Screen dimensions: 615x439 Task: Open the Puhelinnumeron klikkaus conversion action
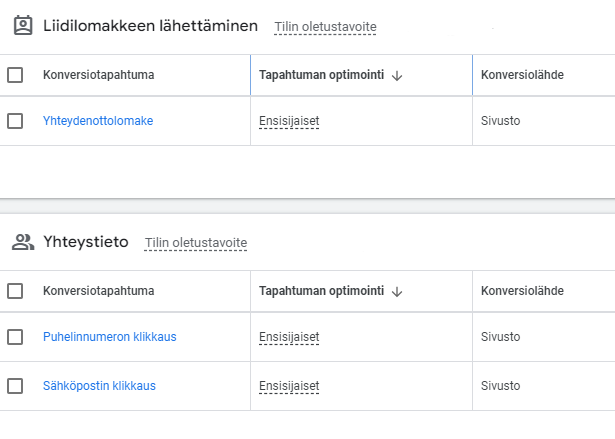pyautogui.click(x=110, y=337)
